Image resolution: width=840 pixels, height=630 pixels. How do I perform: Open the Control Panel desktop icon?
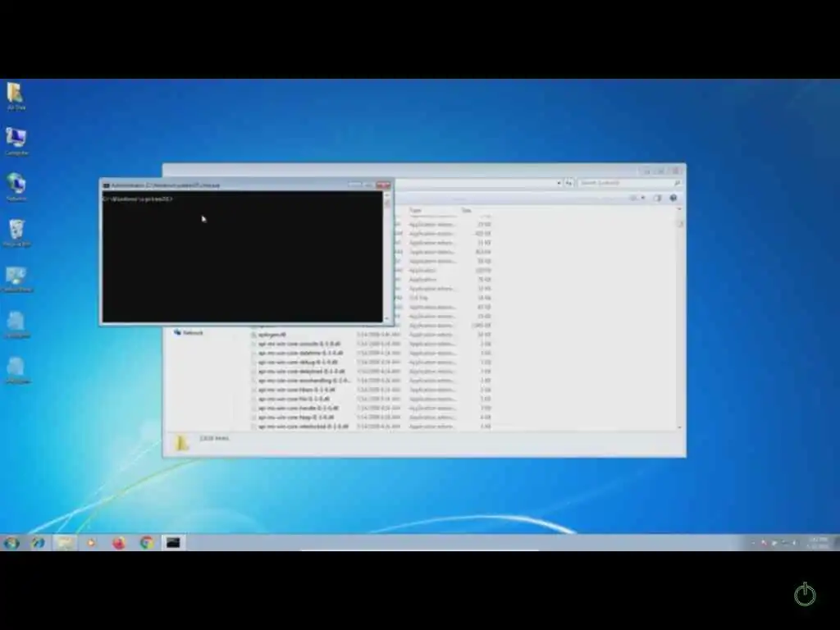tap(16, 279)
